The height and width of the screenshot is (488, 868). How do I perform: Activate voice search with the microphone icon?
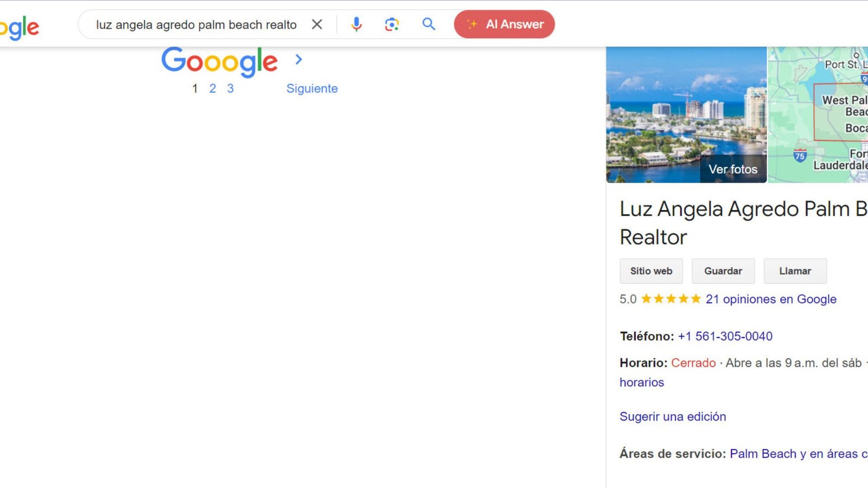(356, 24)
